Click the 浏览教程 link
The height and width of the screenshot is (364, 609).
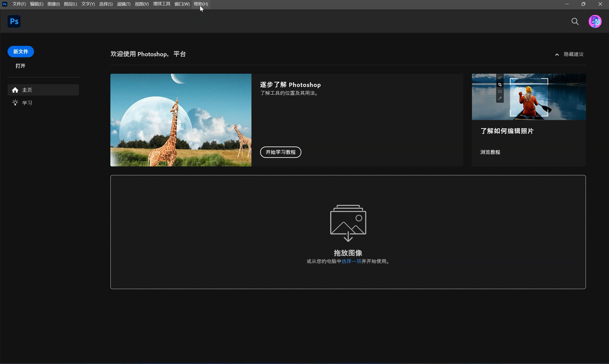490,152
